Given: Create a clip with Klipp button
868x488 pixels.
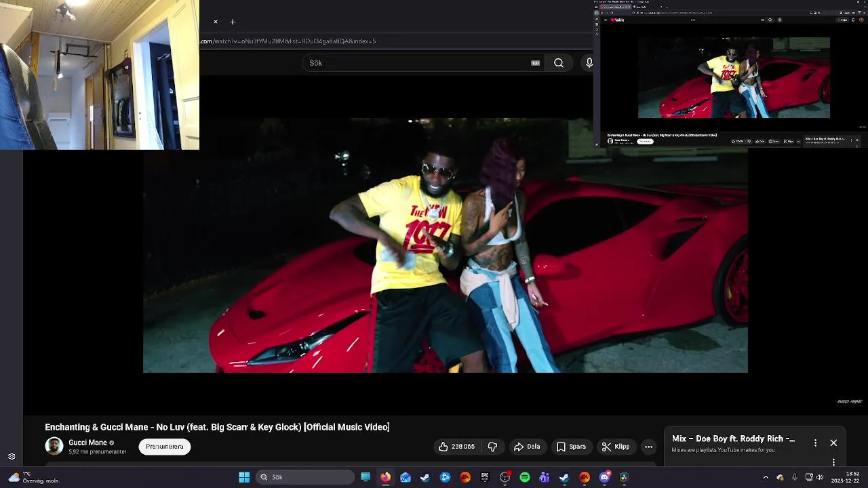Looking at the screenshot, I should (x=616, y=447).
